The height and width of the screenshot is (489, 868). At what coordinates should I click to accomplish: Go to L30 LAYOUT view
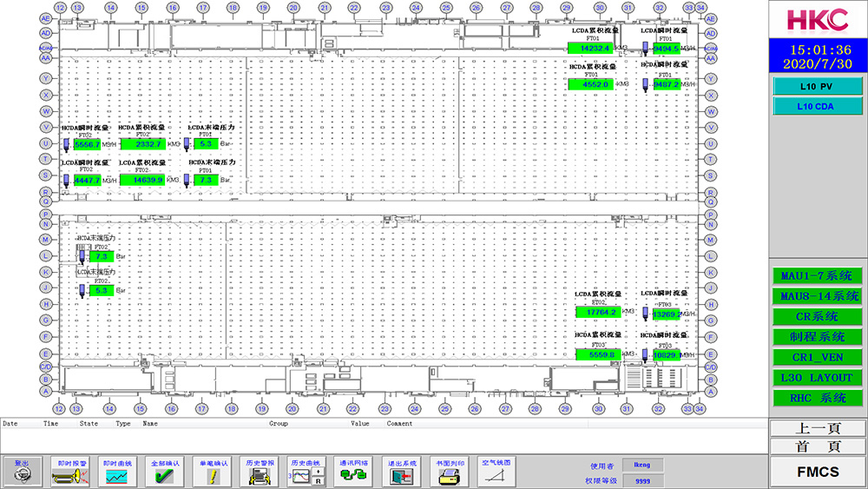point(819,378)
